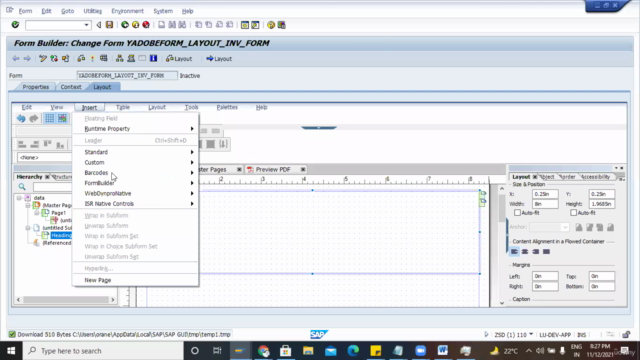Screen dimensions: 640x360
Task: Switch to the Preview PDF view
Action: coord(273,169)
